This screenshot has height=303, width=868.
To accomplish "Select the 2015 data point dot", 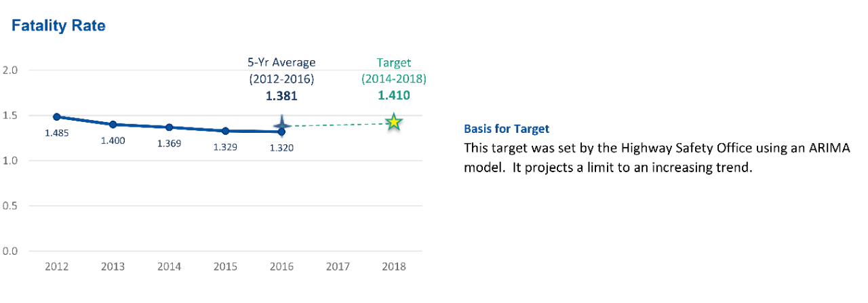I will coord(225,131).
